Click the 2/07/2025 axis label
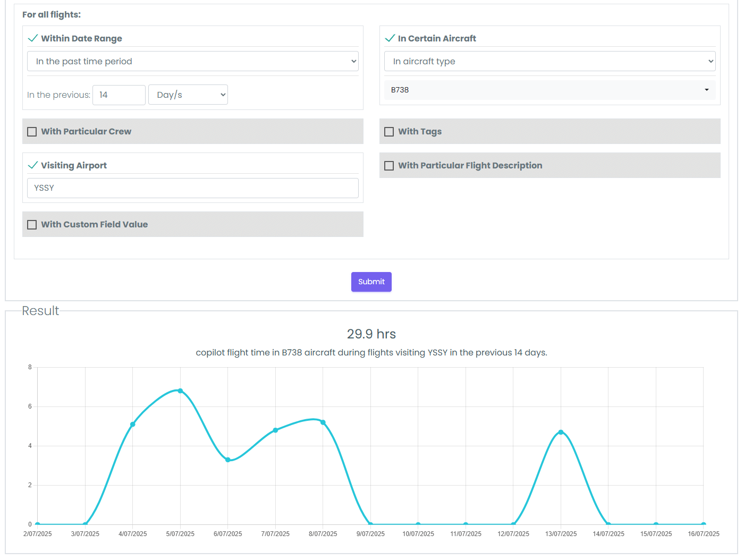 [38, 534]
